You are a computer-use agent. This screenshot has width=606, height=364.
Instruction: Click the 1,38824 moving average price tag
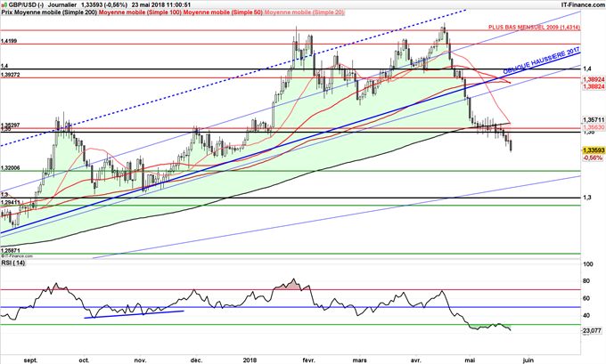(594, 86)
